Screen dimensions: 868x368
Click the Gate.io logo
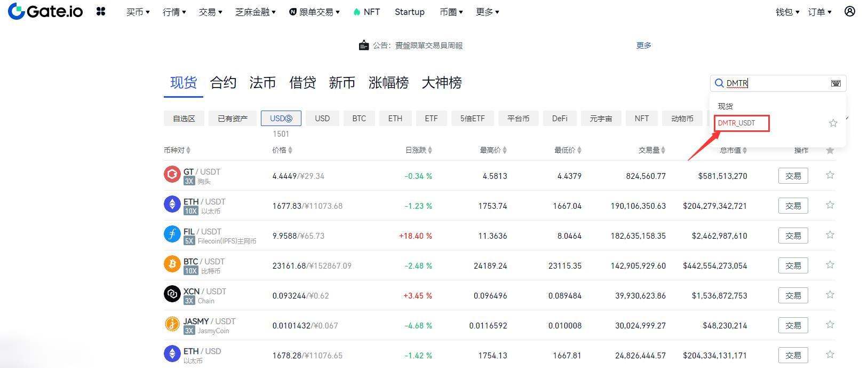click(45, 11)
